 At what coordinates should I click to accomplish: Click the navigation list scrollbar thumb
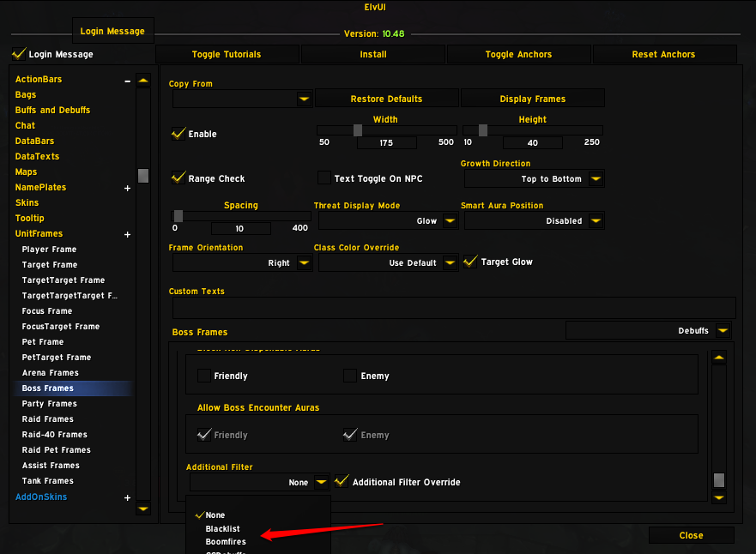click(x=143, y=176)
